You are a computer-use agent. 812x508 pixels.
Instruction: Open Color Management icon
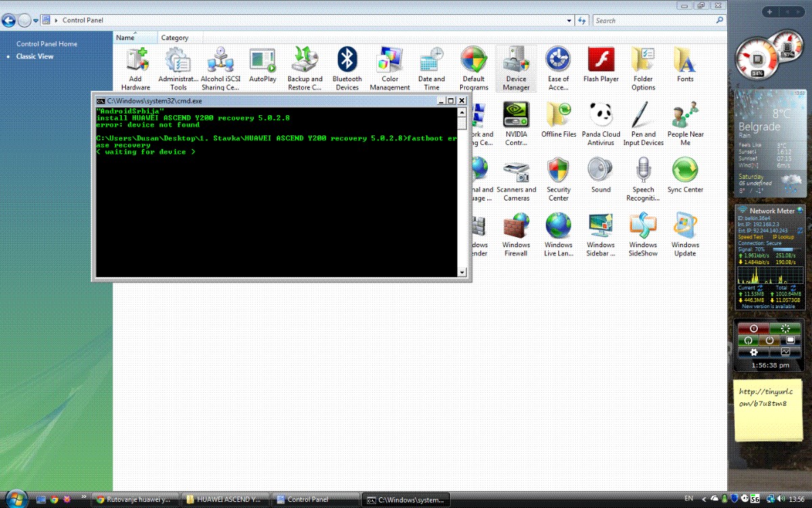(x=390, y=68)
